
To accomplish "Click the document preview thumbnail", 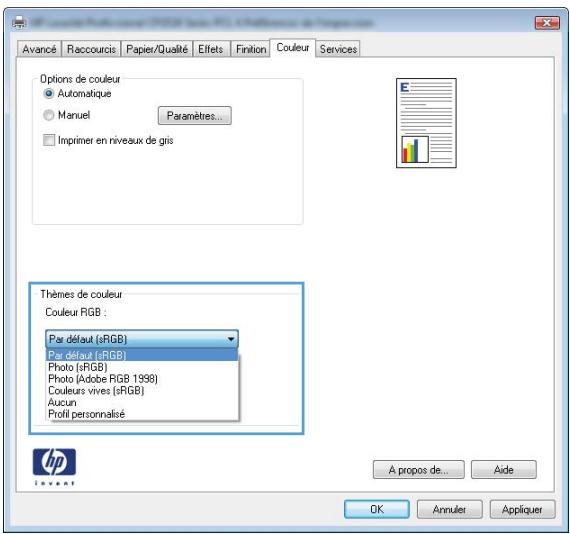I will click(x=426, y=123).
